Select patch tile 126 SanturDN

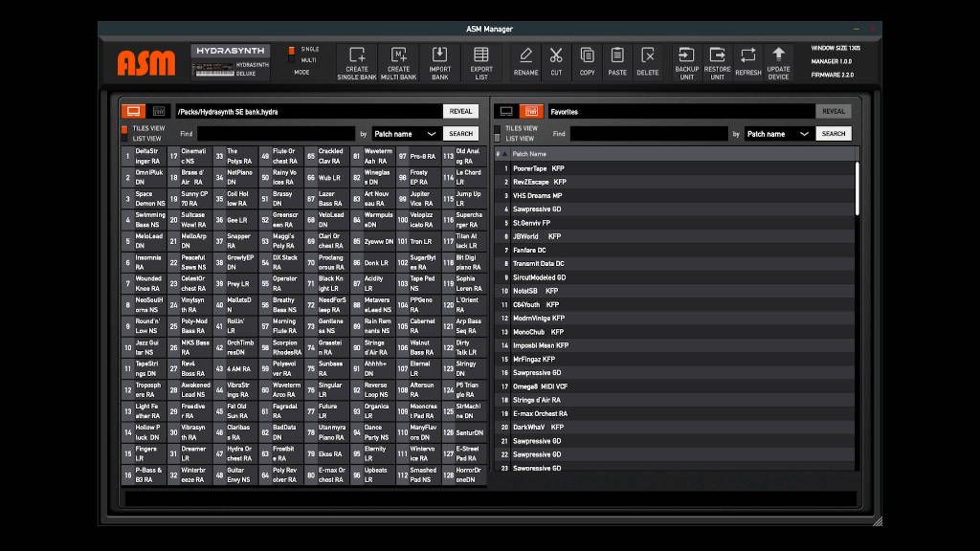coord(464,432)
